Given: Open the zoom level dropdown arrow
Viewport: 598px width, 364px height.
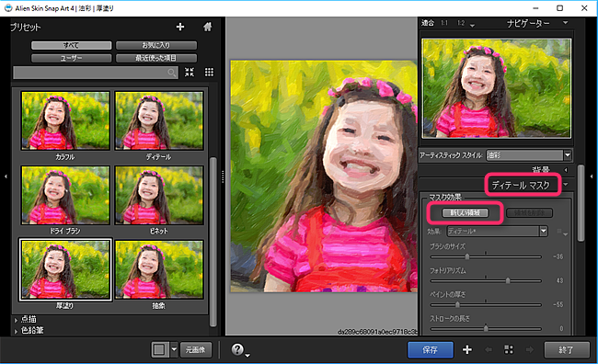Looking at the screenshot, I should [x=472, y=26].
